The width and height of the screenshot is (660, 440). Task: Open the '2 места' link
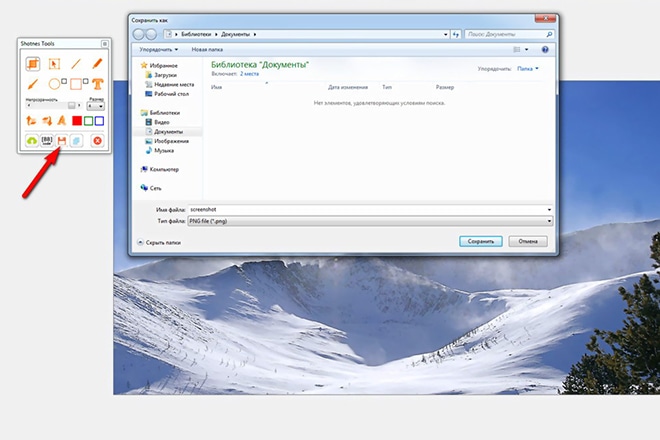pyautogui.click(x=248, y=73)
